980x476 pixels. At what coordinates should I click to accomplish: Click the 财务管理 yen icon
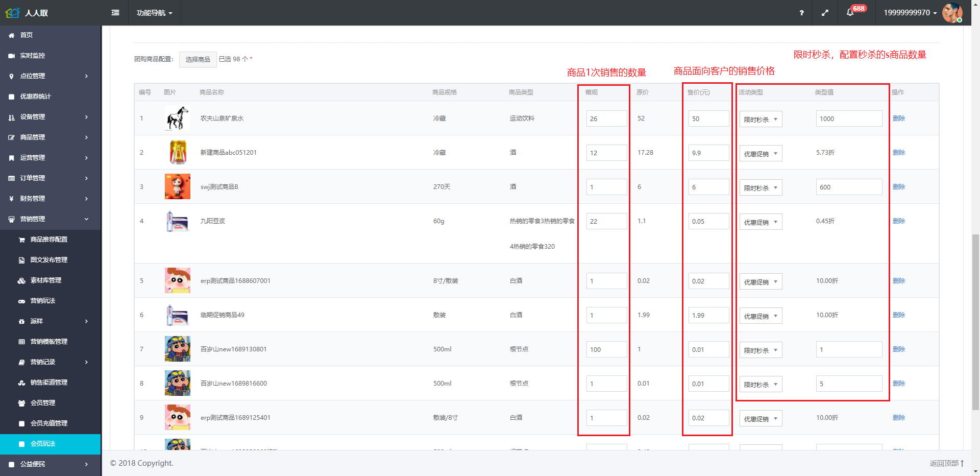[11, 199]
